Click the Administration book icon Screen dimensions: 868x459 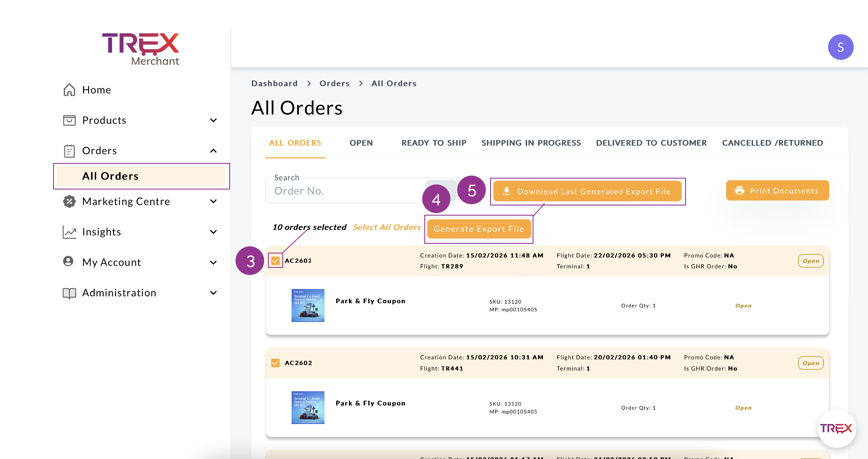point(69,293)
